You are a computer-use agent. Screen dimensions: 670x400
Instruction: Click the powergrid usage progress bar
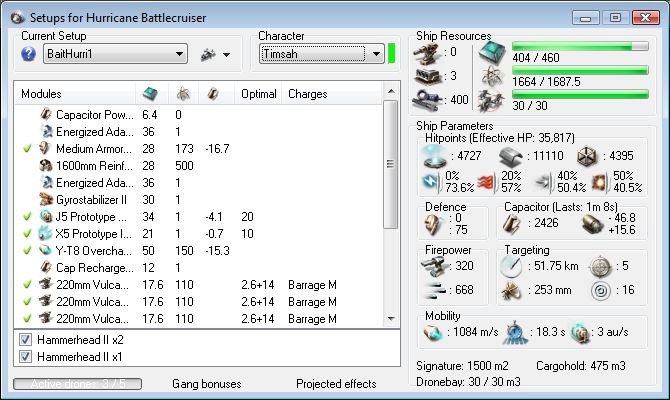[580, 70]
